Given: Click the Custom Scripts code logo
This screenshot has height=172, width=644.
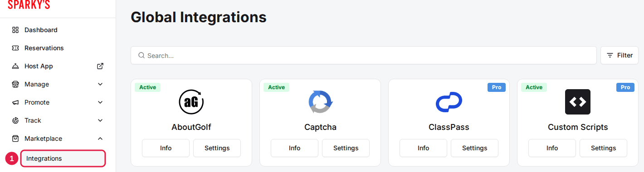Looking at the screenshot, I should 578,102.
